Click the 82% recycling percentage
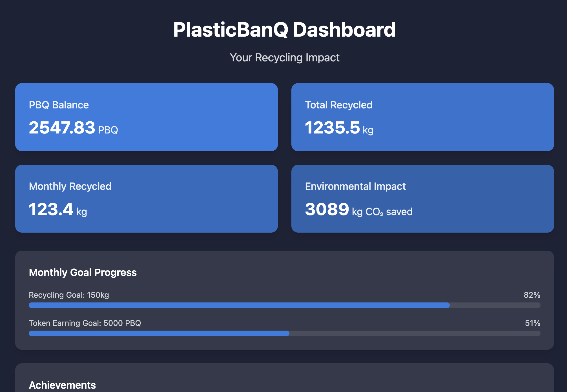The height and width of the screenshot is (392, 567). 532,295
